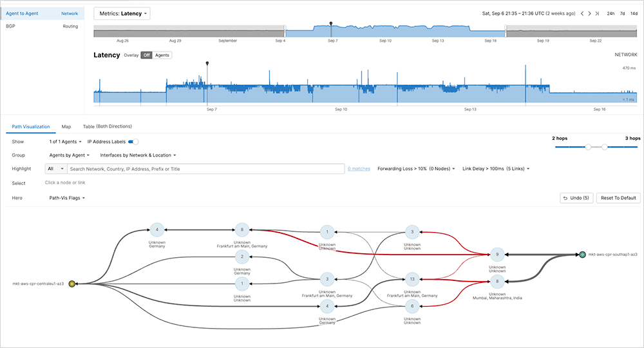This screenshot has height=348, width=644.
Task: Click node 13 in Frankfurt am Main
Action: (x=412, y=279)
